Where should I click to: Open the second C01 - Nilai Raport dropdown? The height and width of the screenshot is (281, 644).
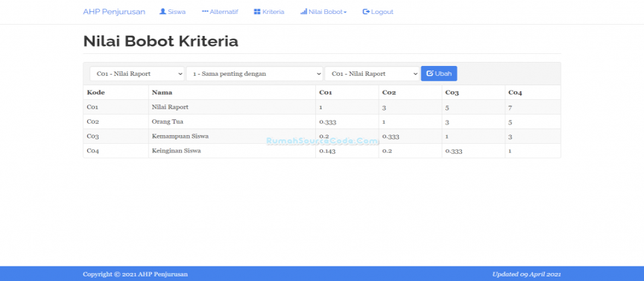coord(372,74)
